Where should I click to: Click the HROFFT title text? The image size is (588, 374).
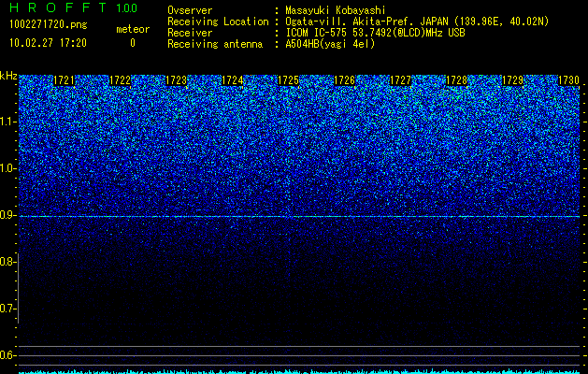coord(58,7)
